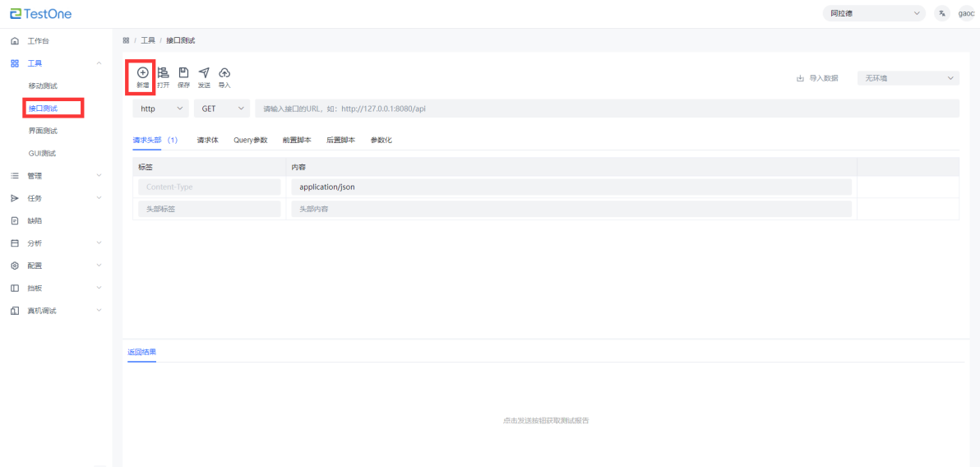Viewport: 980px width, 467px height.
Task: Click the TestOne logo
Action: coord(41,13)
